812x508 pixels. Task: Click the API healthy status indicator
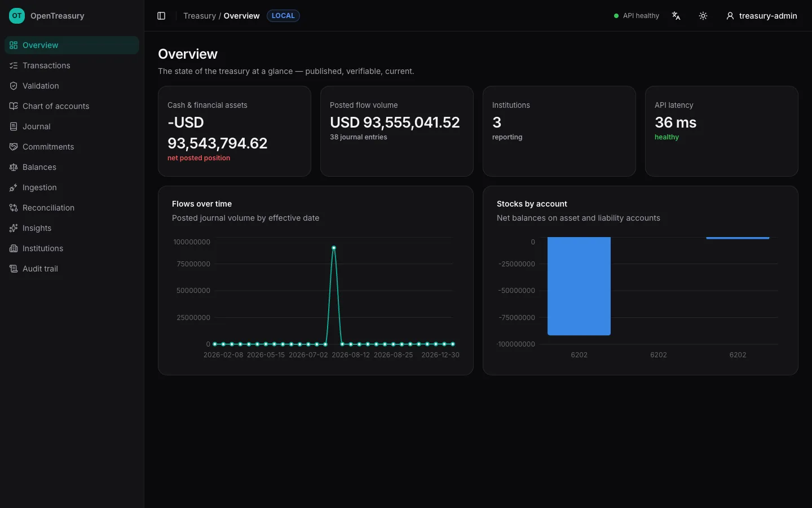pos(637,16)
